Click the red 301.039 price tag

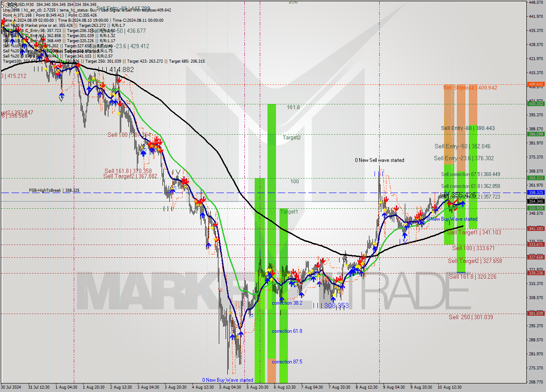point(536,313)
